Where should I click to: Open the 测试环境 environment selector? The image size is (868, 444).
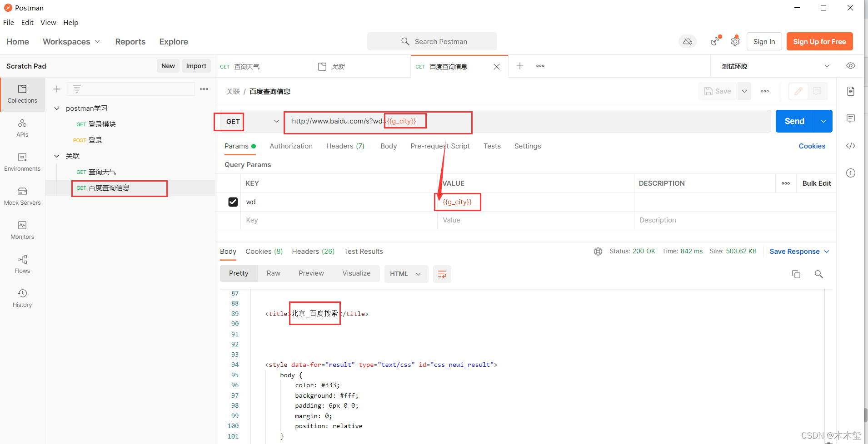pyautogui.click(x=776, y=66)
